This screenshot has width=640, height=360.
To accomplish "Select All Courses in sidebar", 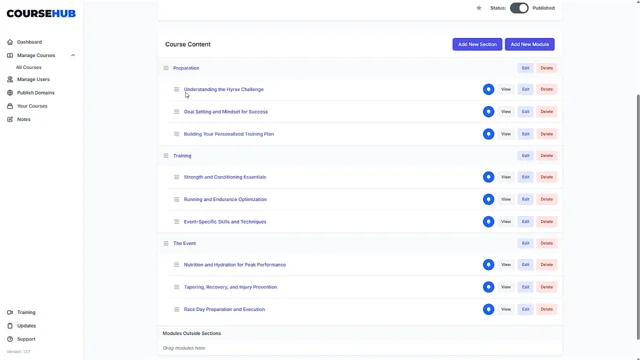I will point(29,67).
